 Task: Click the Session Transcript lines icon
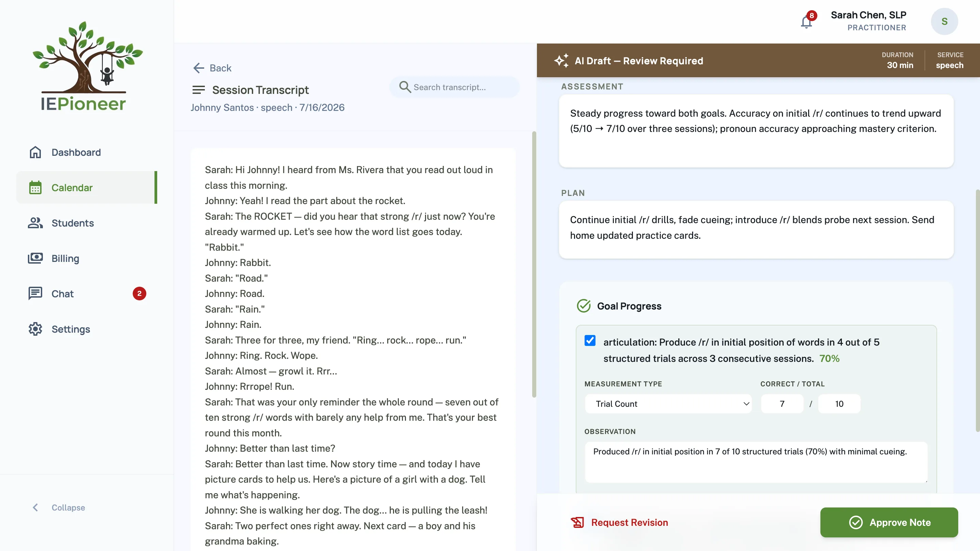[x=199, y=90]
